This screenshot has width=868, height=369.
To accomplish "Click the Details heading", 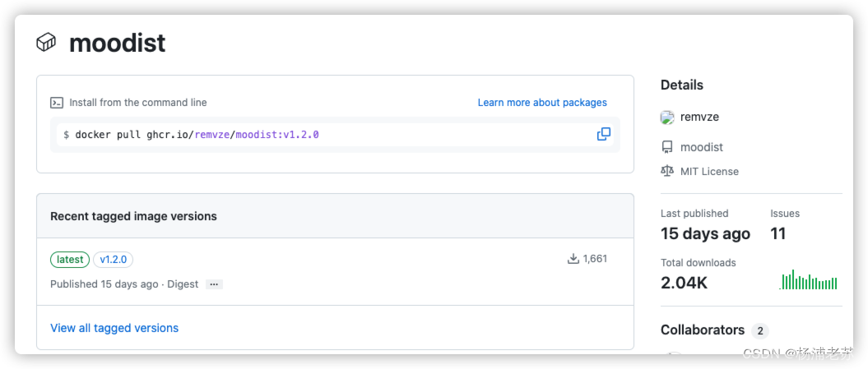I will (681, 85).
